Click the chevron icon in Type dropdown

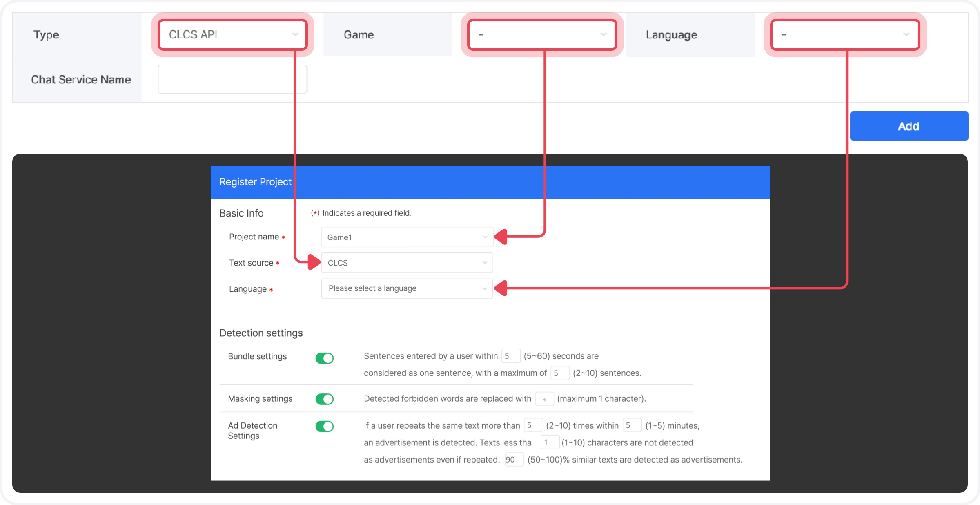(295, 35)
